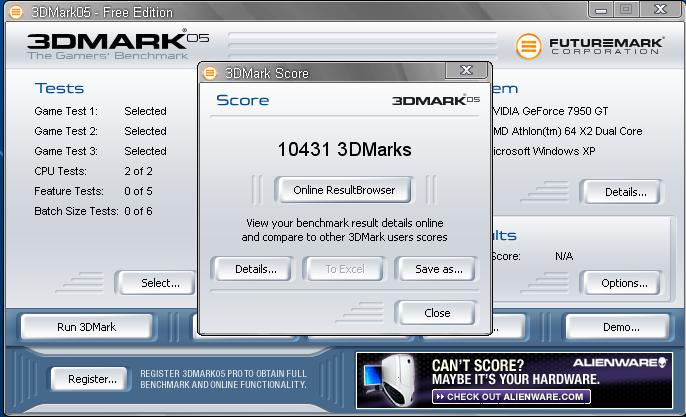Click the 3DMark05 Gamers' Benchmark logo

118,46
